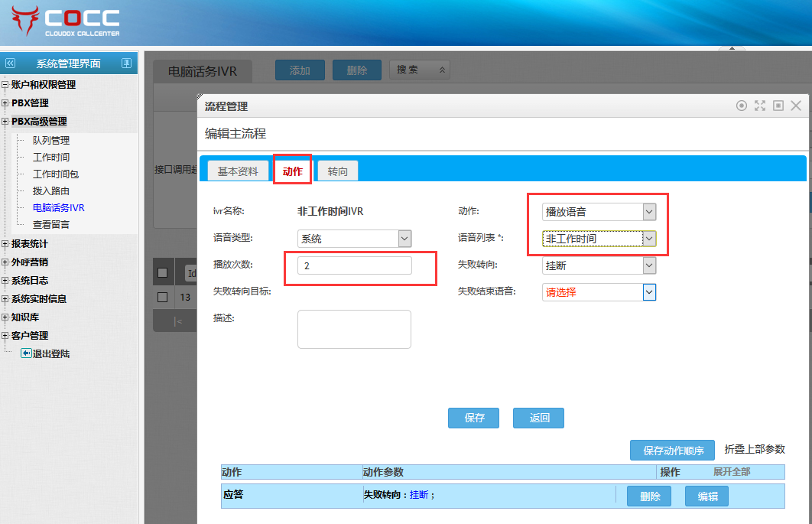Click the COCC bull logo
The image size is (812, 524).
click(x=26, y=21)
